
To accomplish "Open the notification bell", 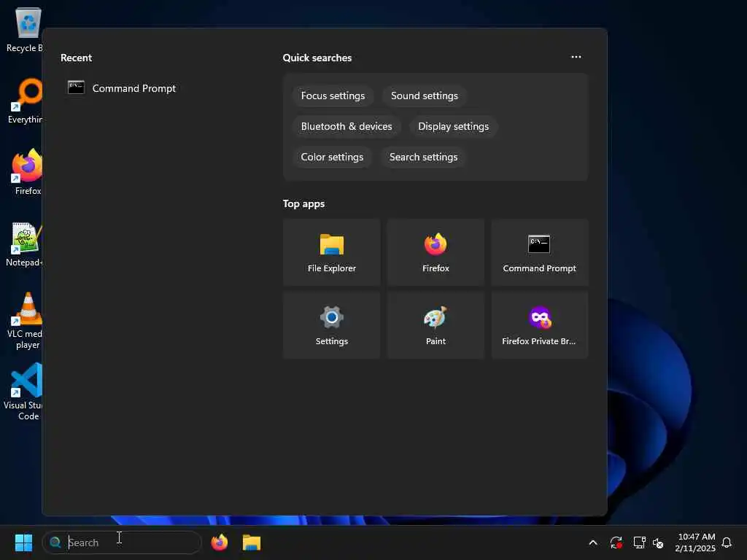I will [x=727, y=542].
